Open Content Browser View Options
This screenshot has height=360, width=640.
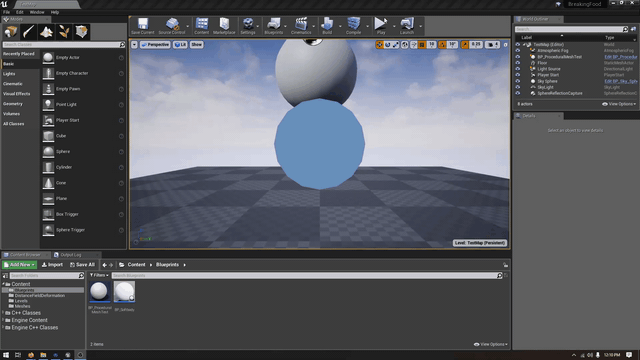(x=491, y=344)
